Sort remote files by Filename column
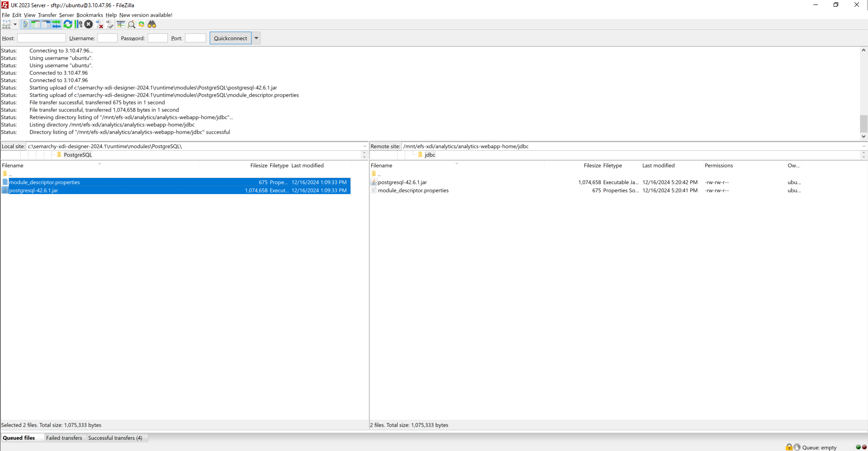 pos(457,166)
